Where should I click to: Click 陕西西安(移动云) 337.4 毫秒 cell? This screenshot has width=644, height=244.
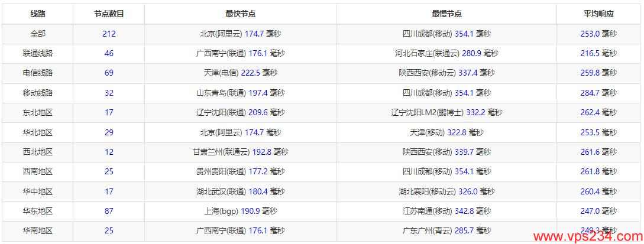pos(447,73)
